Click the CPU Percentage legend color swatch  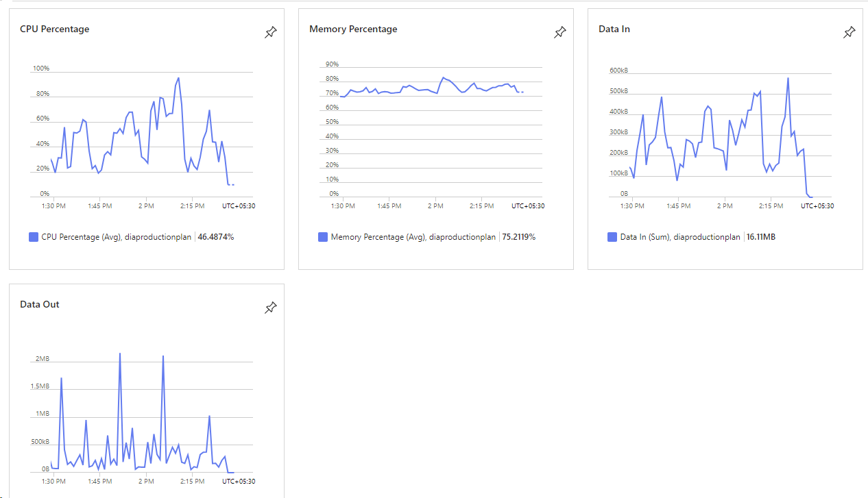coord(34,237)
